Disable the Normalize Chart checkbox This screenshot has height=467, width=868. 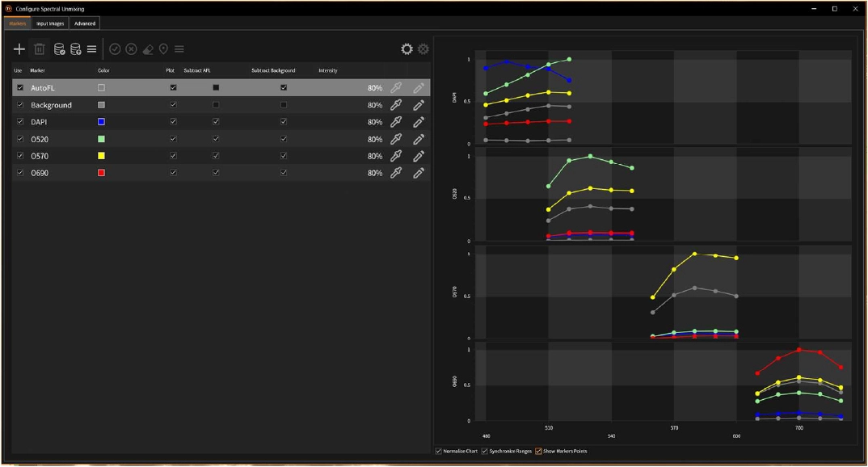[439, 451]
